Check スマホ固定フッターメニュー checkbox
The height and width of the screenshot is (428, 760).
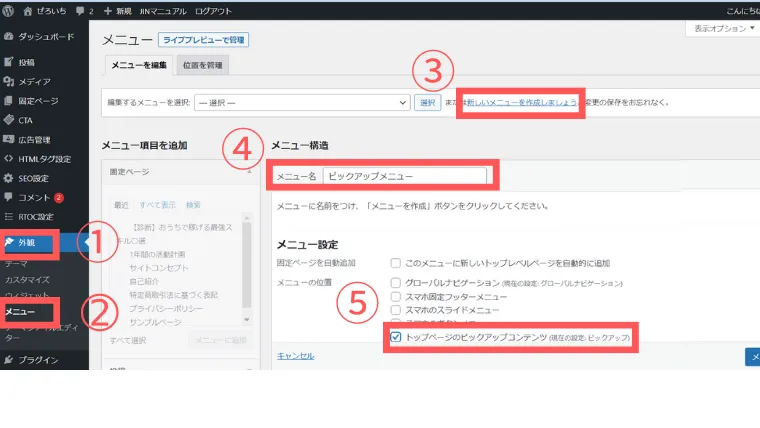coord(396,297)
